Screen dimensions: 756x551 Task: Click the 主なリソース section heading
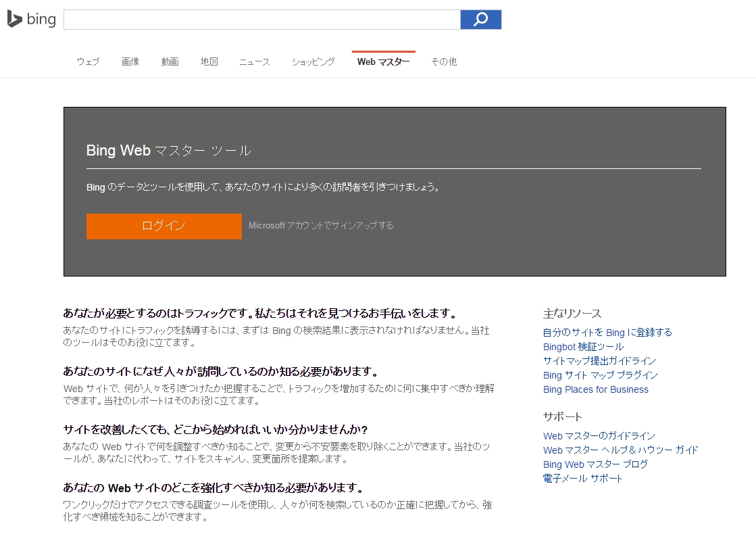[x=572, y=314]
